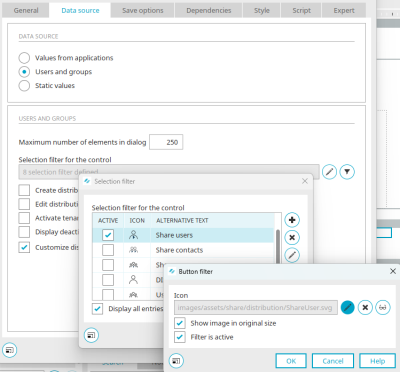Click the Button filter title bar icon
400x372 pixels.
point(172,271)
